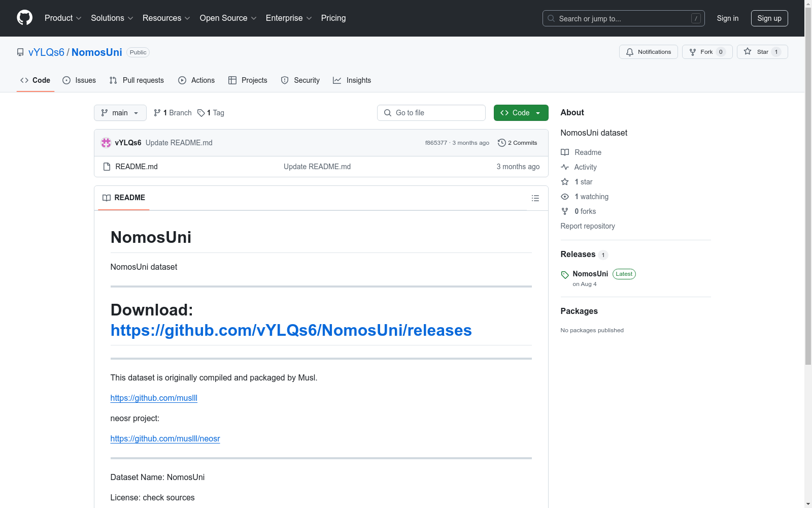Viewport: 812px width, 508px height.
Task: Expand the Open Source menu
Action: (x=228, y=18)
